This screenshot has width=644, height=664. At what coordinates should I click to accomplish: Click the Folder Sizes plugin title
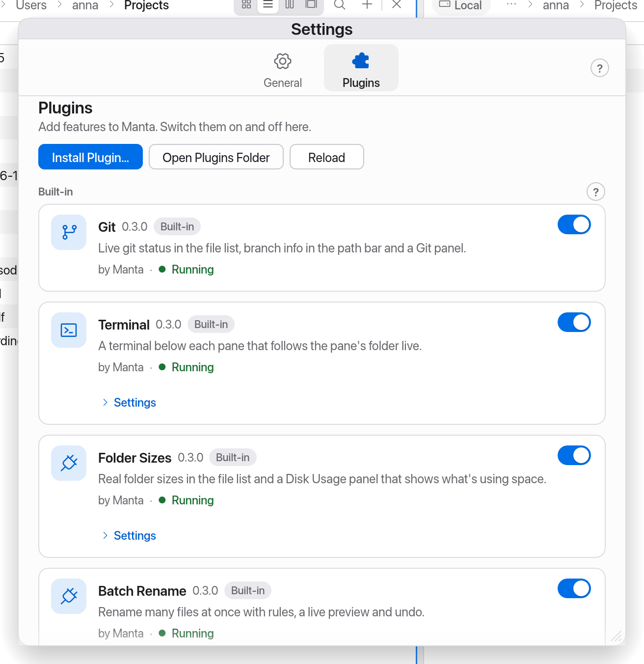point(134,458)
